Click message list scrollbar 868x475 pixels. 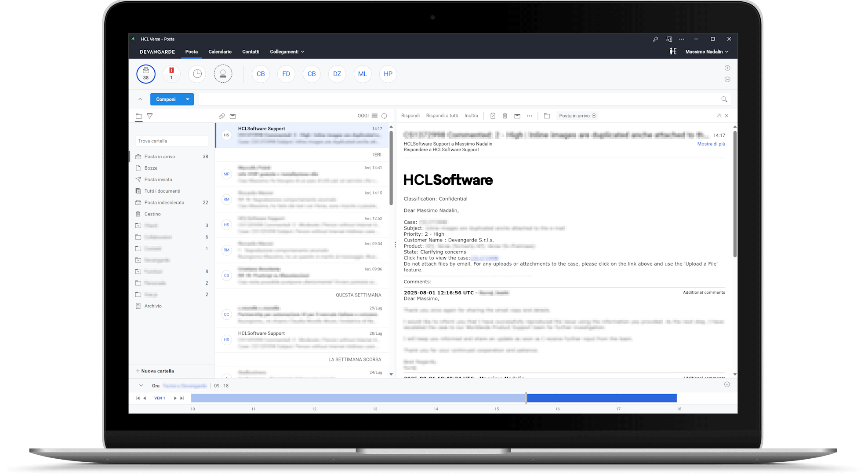click(x=391, y=167)
